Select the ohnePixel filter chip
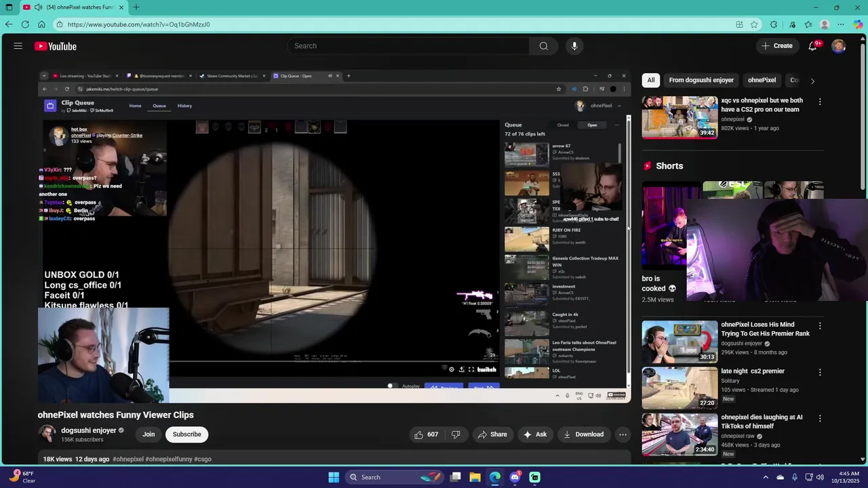Screen dimensions: 868x488 click(x=762, y=80)
